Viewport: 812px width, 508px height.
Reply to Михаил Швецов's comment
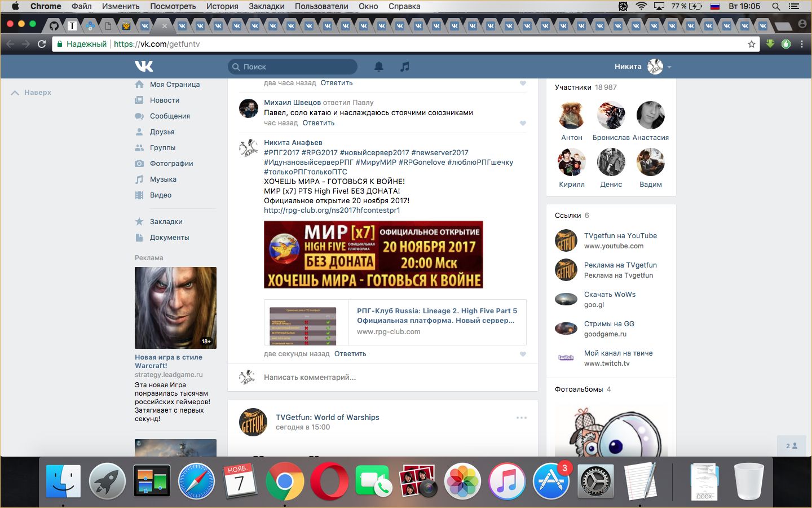[x=319, y=123]
